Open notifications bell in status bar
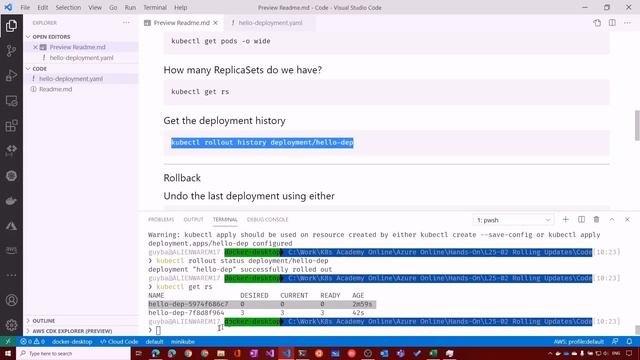This screenshot has width=640, height=360. [x=629, y=342]
